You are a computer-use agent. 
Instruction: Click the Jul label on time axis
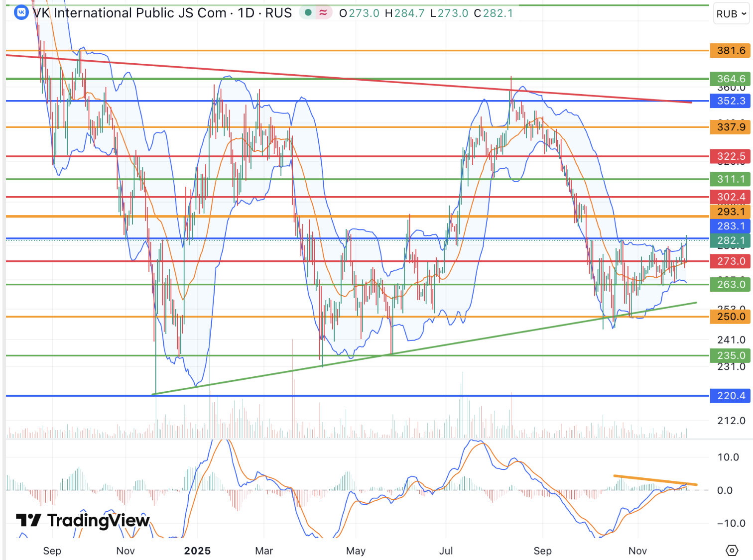point(446,551)
